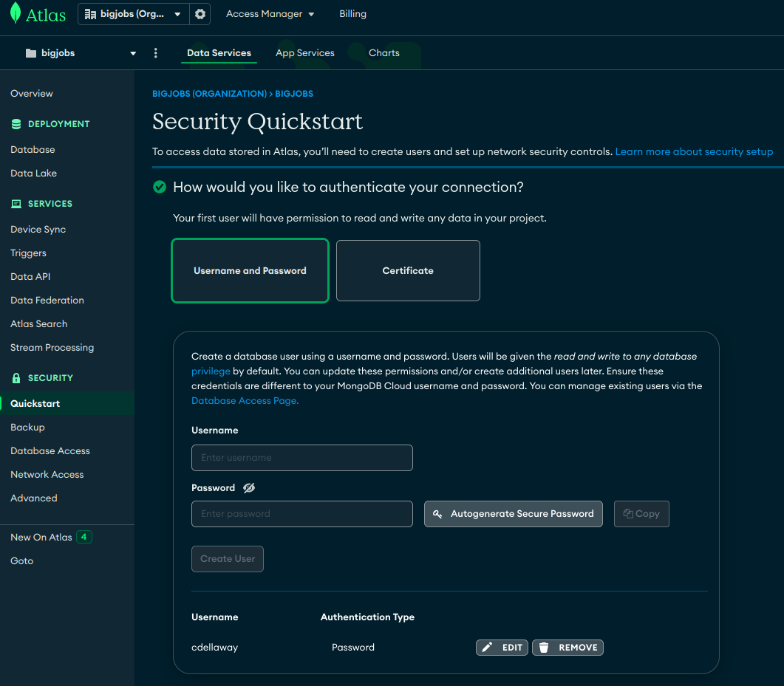Image resolution: width=784 pixels, height=686 pixels.
Task: Click the project options three-dot menu
Action: 155,53
